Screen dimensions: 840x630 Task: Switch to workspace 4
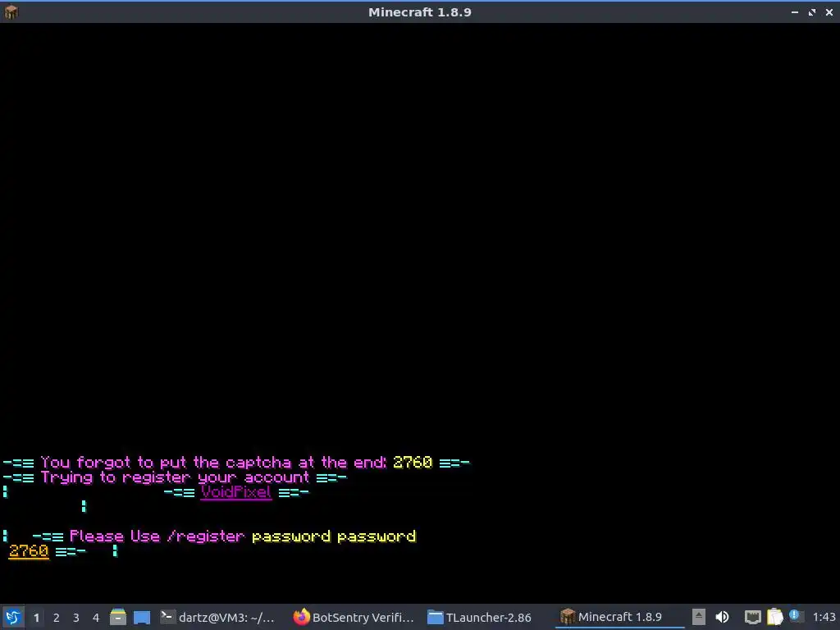96,618
